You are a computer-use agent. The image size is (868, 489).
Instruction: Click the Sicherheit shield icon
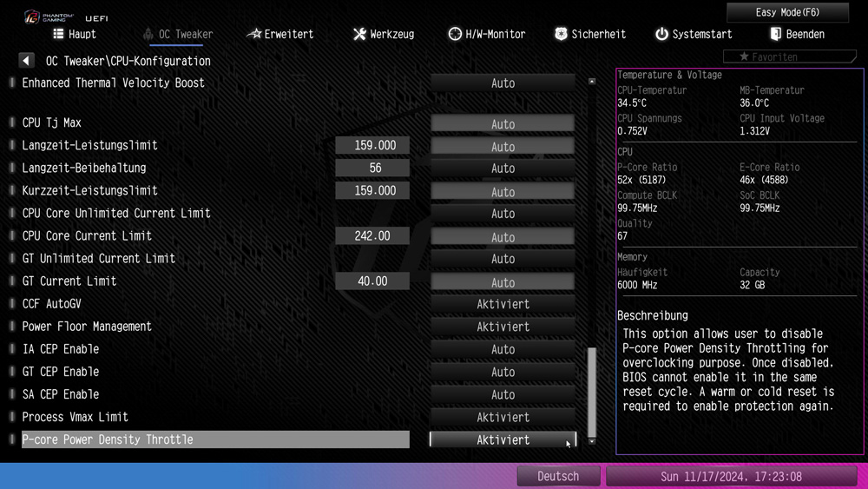pyautogui.click(x=561, y=34)
